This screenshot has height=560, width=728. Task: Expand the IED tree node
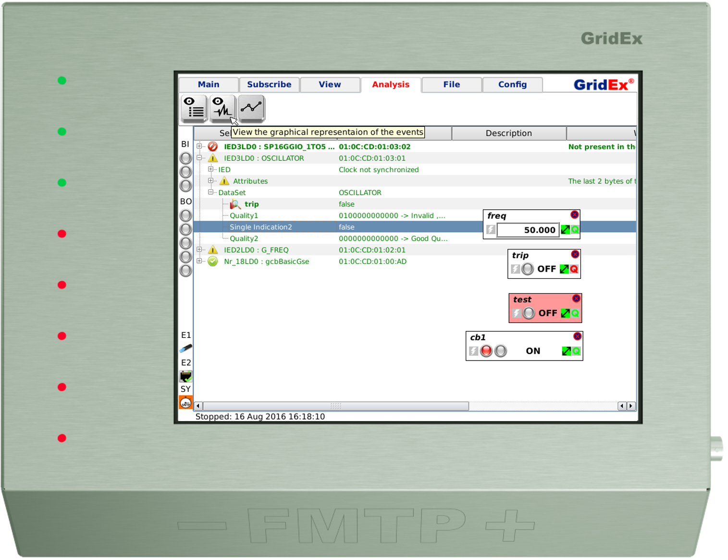[210, 169]
